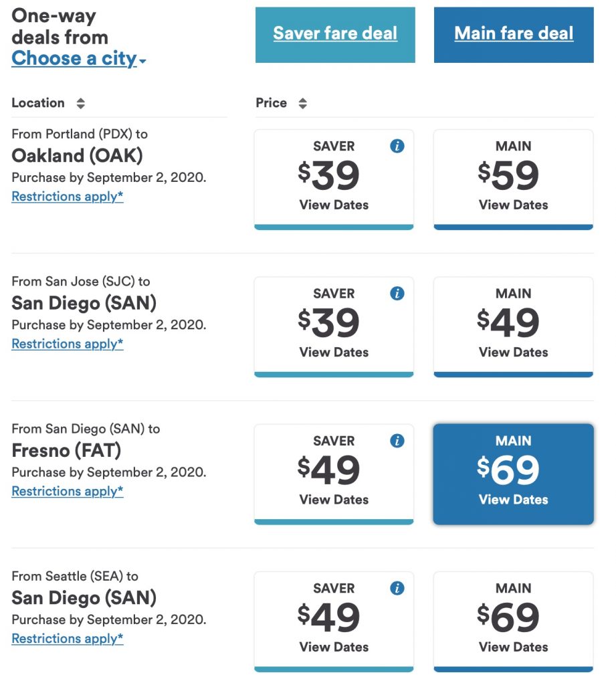Open Restrictions apply link under Seattle deal
This screenshot has height=685, width=616.
click(68, 639)
